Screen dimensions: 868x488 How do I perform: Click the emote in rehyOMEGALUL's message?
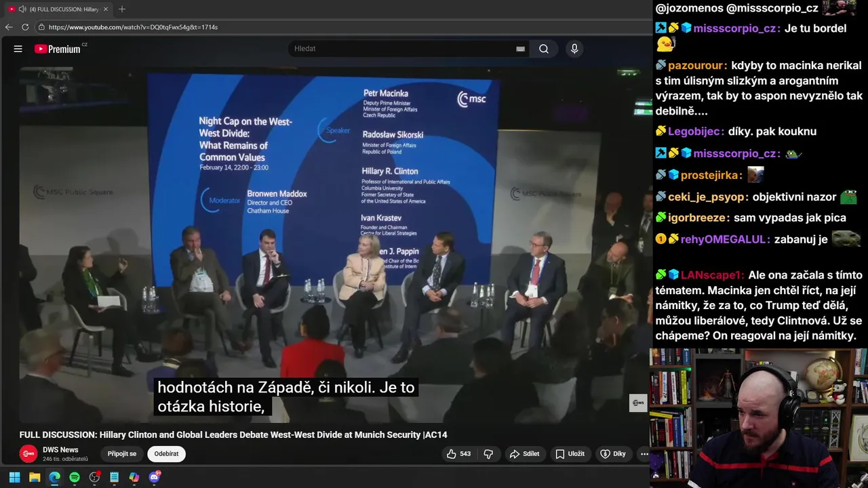(846, 239)
